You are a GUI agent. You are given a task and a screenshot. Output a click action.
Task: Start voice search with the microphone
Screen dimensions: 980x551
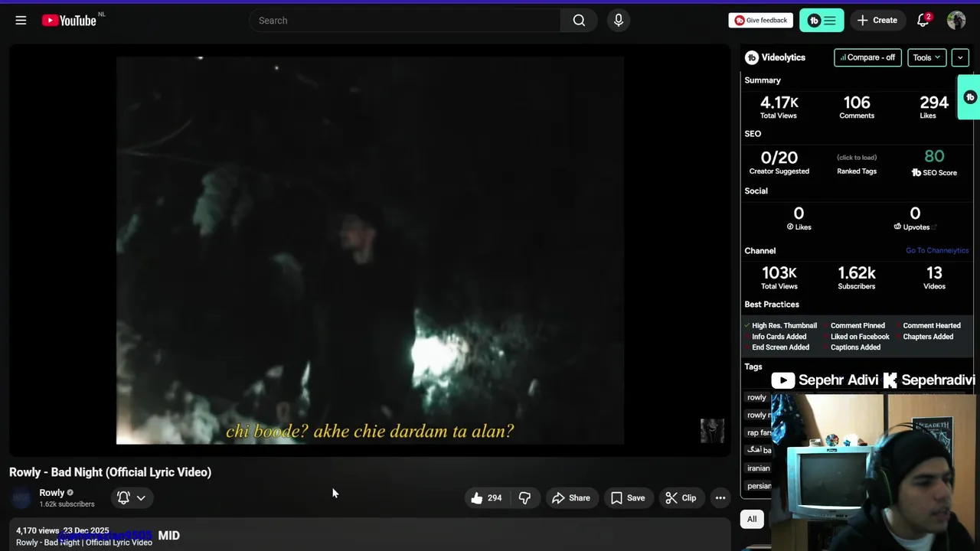coord(619,21)
